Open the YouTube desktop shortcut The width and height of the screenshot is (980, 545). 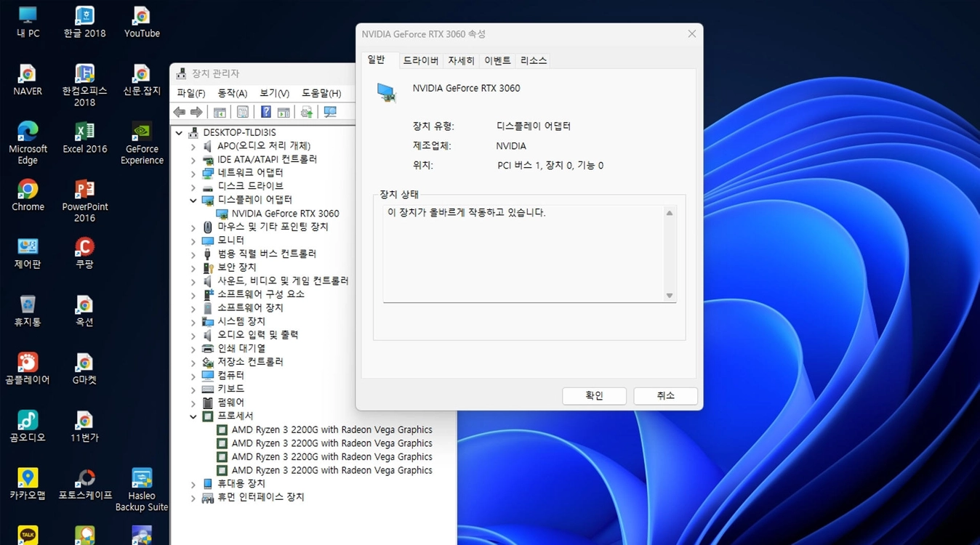[142, 22]
